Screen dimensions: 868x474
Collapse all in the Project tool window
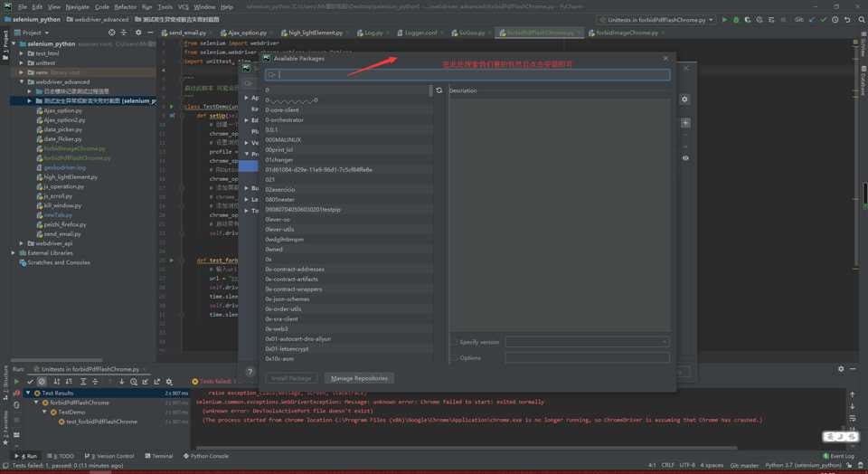pos(124,33)
